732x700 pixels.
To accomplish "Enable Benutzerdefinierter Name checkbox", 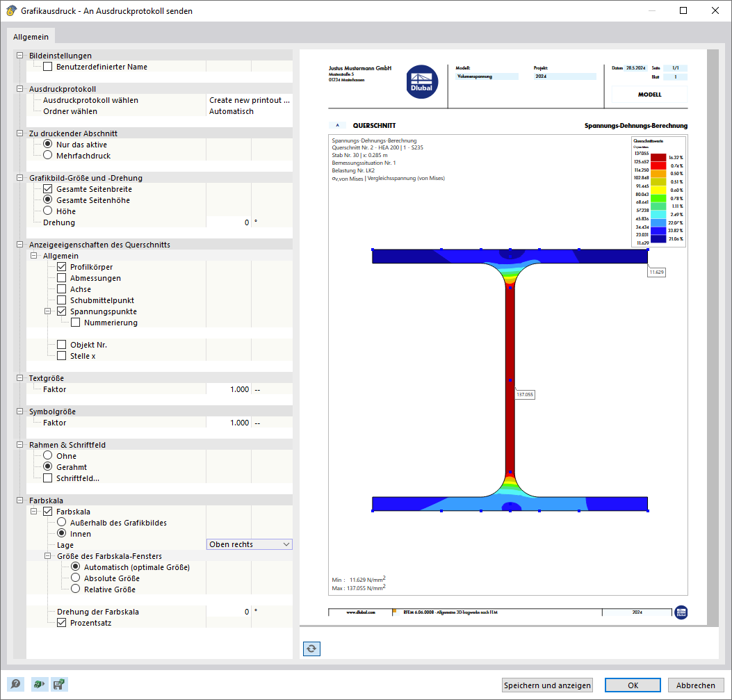I will click(x=47, y=67).
